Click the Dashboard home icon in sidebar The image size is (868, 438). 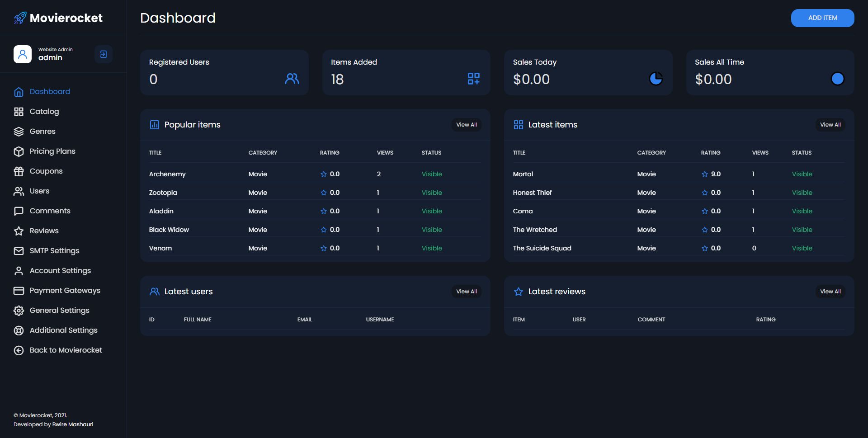(19, 92)
